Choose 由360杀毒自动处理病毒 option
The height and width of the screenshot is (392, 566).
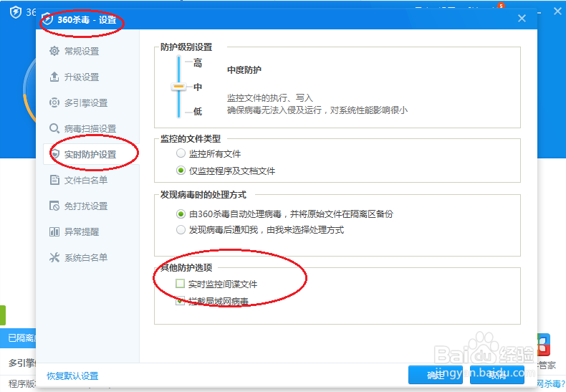tap(181, 214)
